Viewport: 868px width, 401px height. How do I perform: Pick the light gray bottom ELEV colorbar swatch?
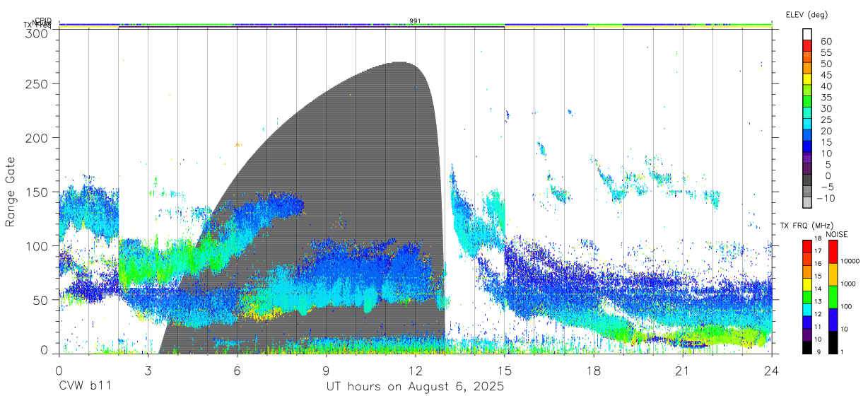808,204
